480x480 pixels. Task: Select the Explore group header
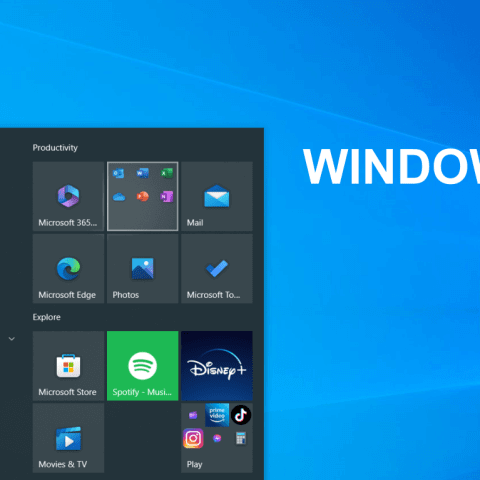47,317
